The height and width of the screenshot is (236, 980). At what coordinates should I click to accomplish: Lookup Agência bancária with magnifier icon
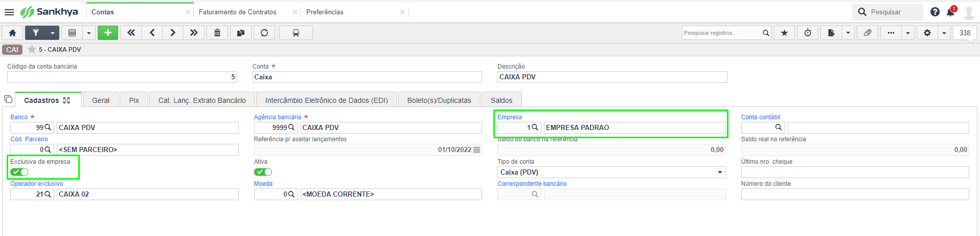tap(291, 127)
